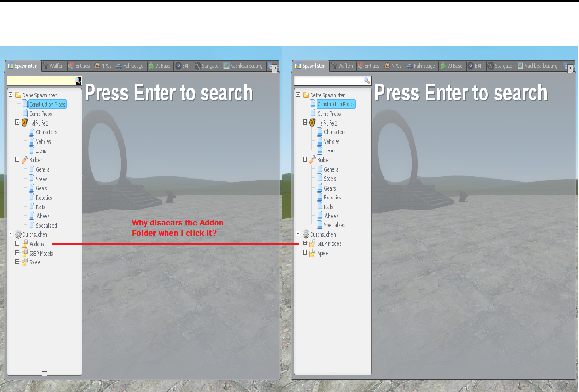Open the Nachbearbeitung tab in right panel
579x392 pixels.
(538, 66)
